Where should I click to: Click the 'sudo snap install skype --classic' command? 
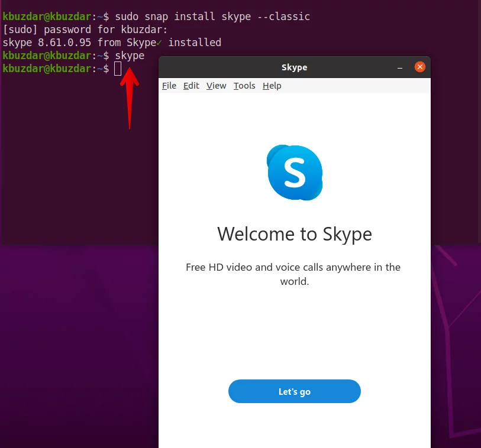click(212, 17)
